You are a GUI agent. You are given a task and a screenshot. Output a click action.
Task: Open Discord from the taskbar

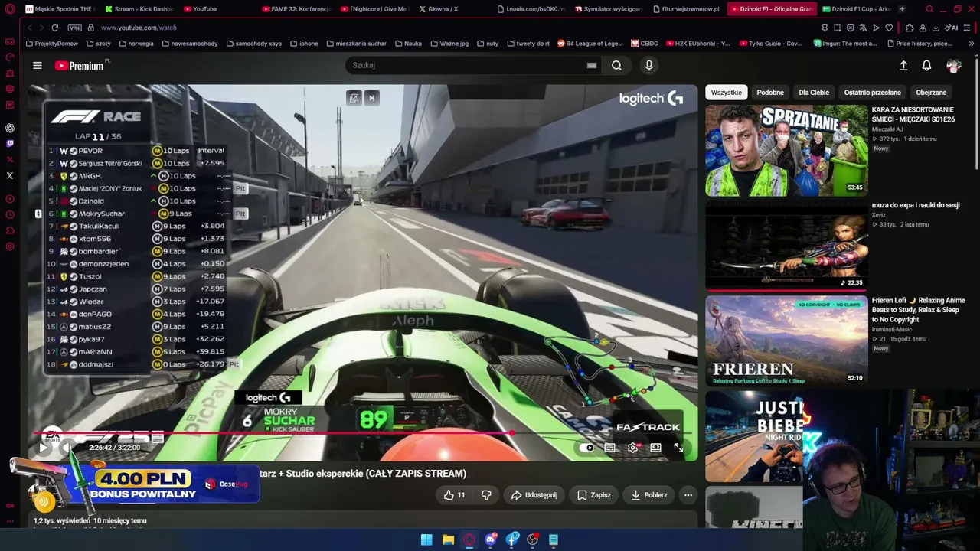click(491, 540)
